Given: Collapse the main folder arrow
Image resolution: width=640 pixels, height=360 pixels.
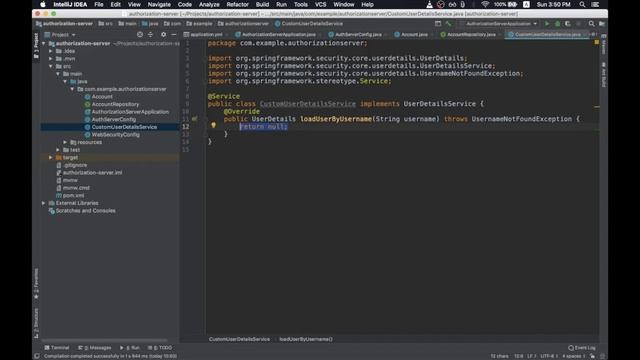Looking at the screenshot, I should [x=58, y=74].
